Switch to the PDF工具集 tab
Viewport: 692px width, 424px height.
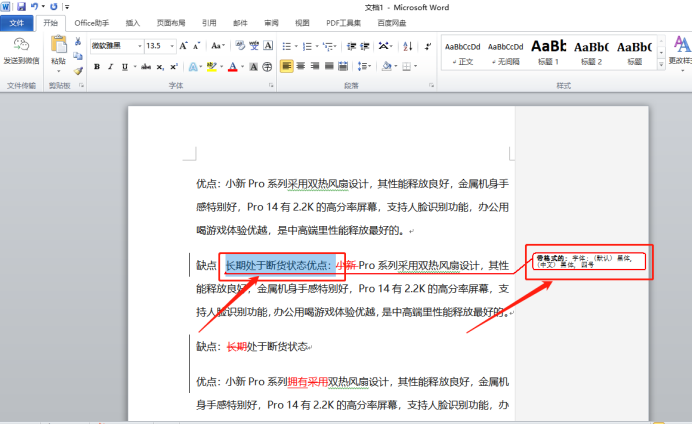pos(343,23)
